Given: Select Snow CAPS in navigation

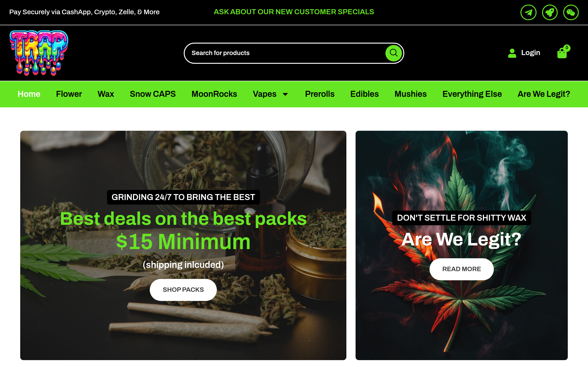Looking at the screenshot, I should [x=153, y=94].
